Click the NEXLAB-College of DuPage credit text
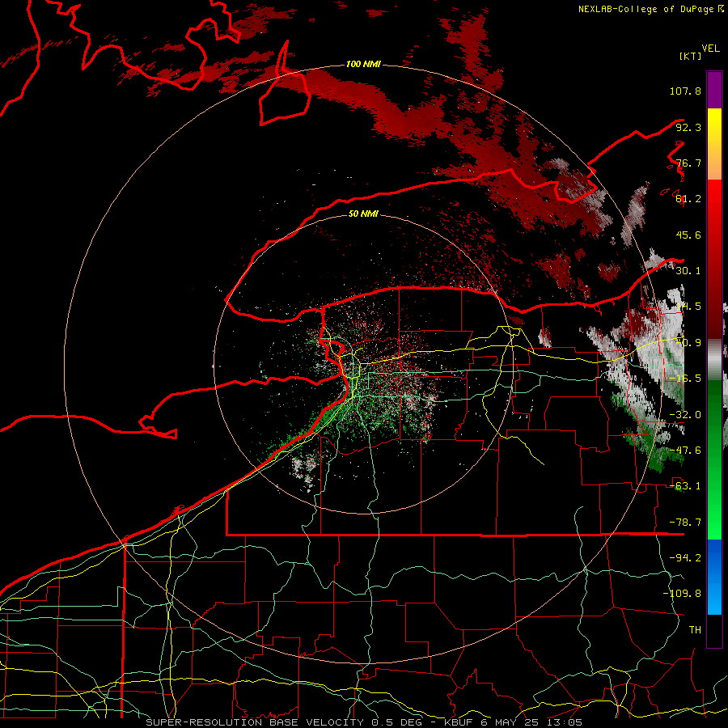Viewport: 728px width, 728px height. tap(651, 9)
